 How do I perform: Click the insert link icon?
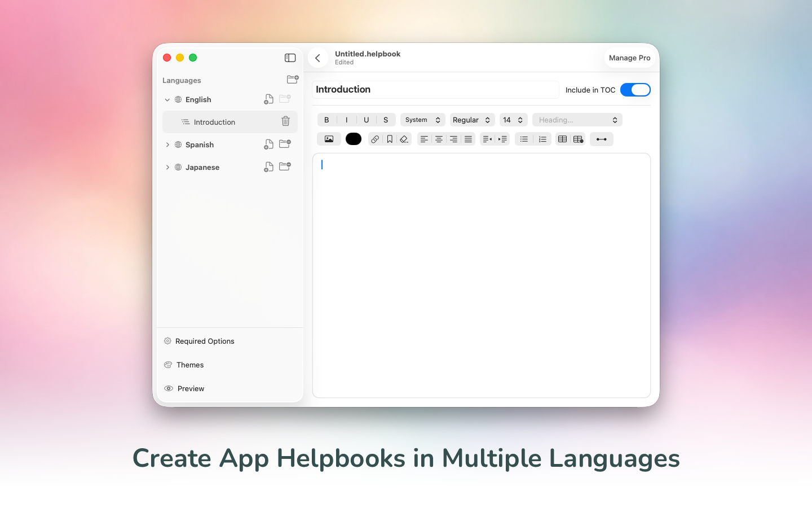(375, 139)
